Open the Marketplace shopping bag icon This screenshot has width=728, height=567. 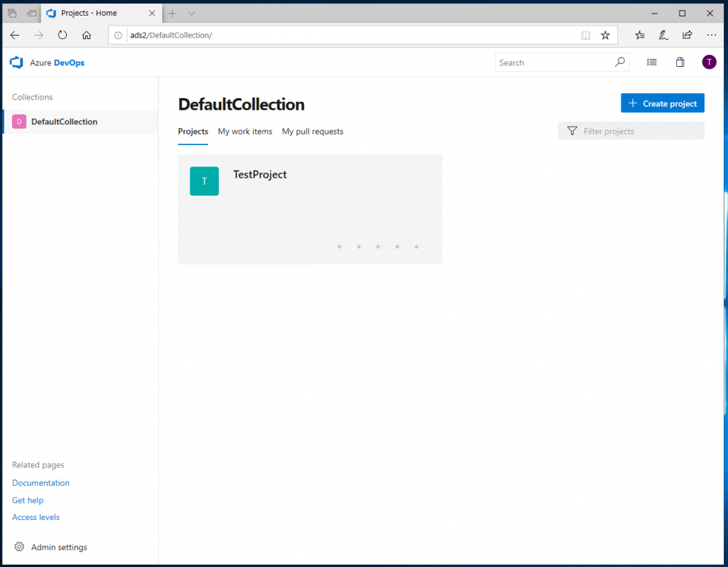click(680, 63)
